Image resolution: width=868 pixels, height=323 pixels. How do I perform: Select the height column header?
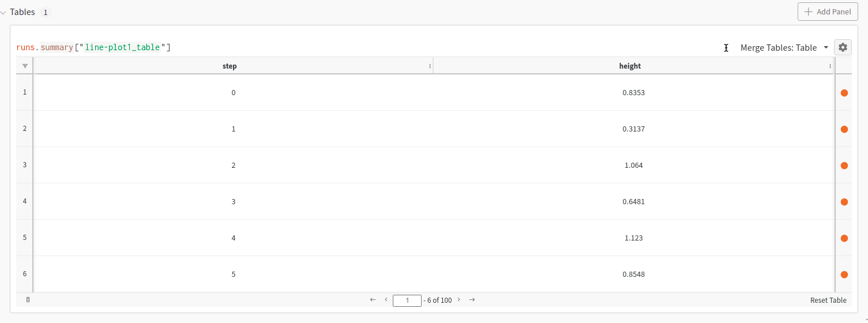(x=630, y=66)
